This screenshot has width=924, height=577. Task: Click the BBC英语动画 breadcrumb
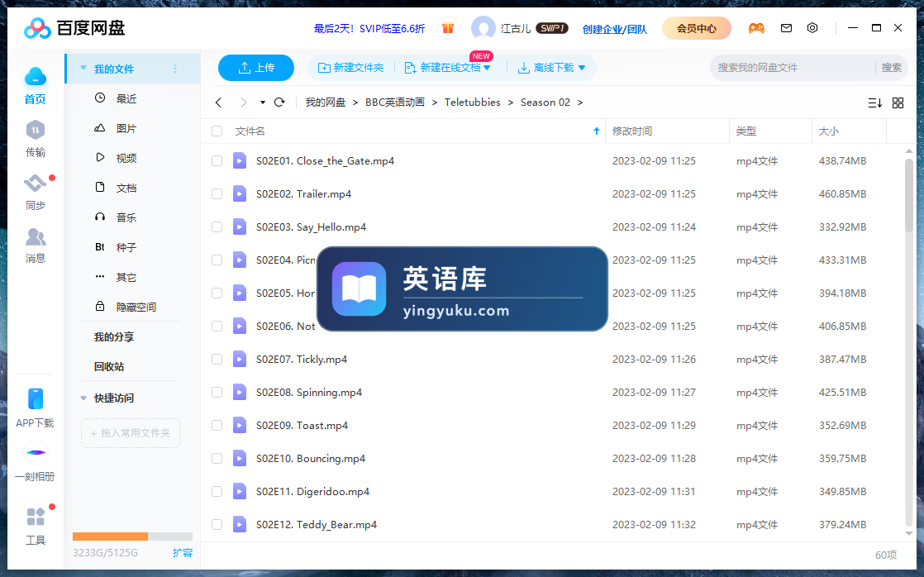coord(395,103)
